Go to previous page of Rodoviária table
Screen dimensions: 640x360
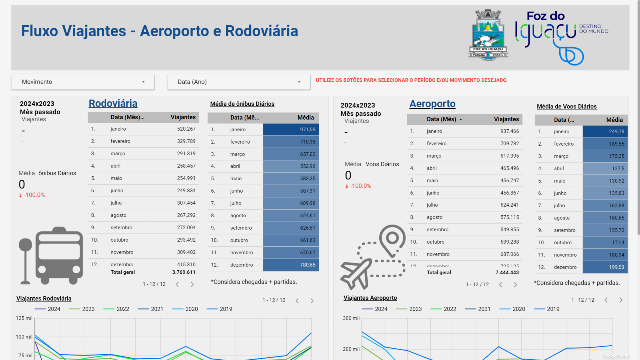[x=177, y=284]
